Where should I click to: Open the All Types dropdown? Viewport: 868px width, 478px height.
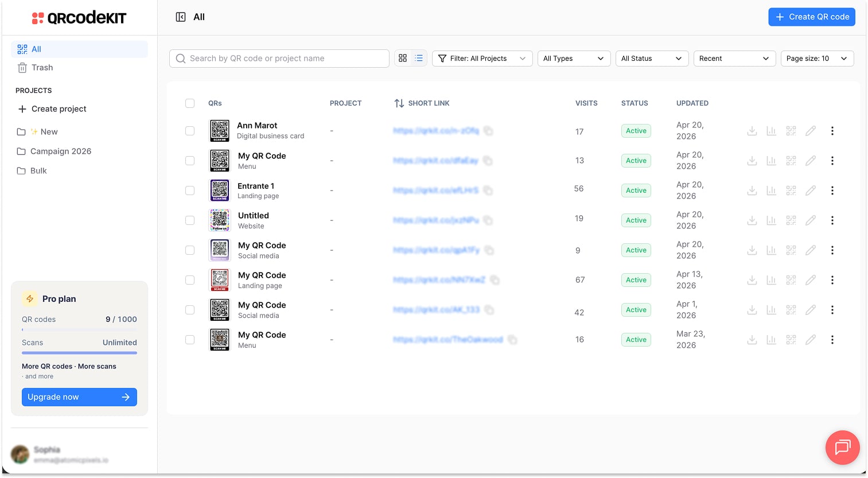[x=573, y=59]
